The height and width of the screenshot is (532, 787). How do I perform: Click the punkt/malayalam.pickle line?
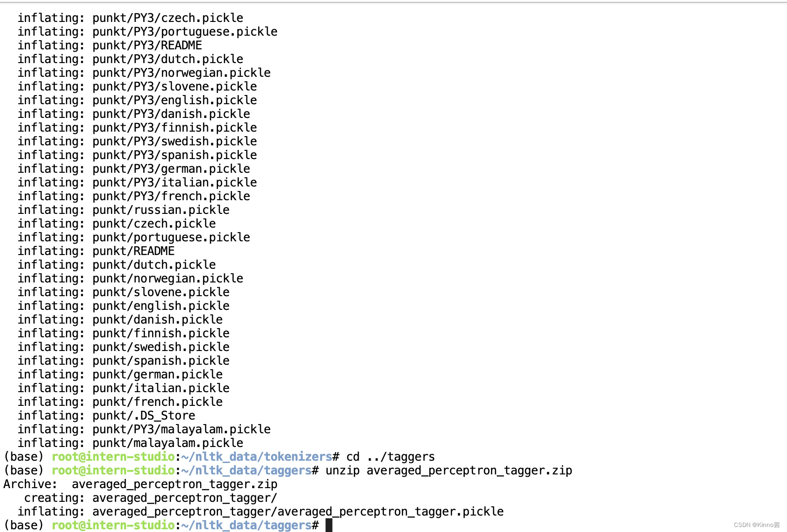click(130, 443)
